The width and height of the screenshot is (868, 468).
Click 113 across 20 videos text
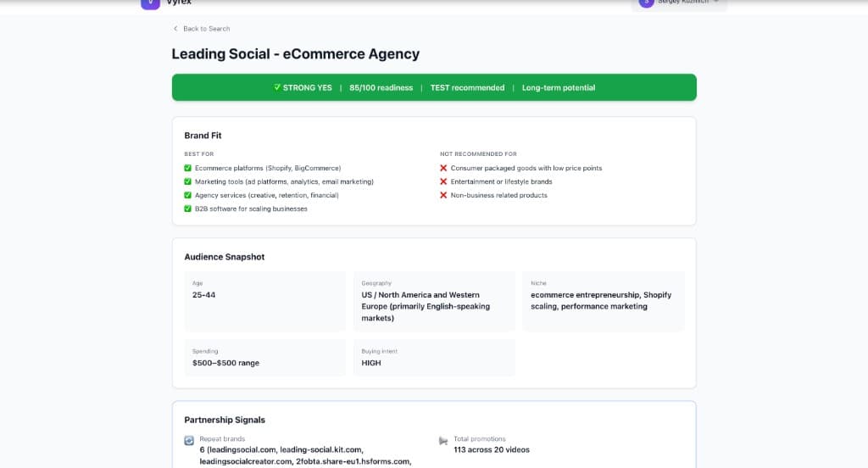coord(492,449)
